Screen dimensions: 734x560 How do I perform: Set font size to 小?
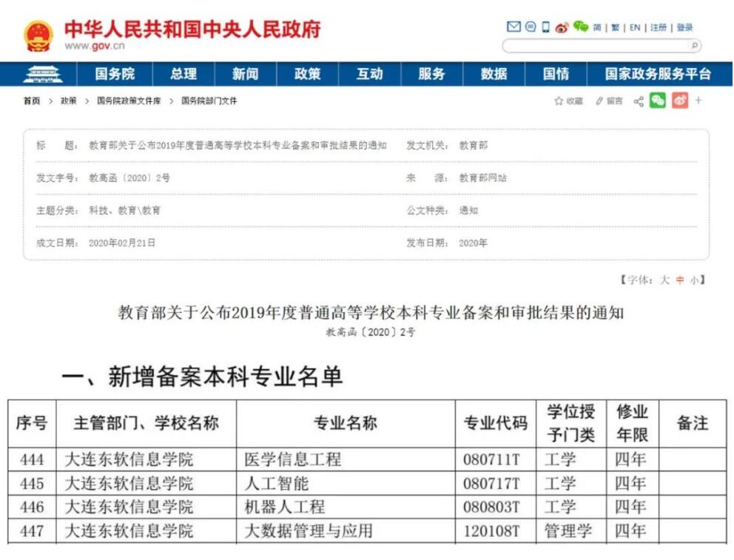694,280
